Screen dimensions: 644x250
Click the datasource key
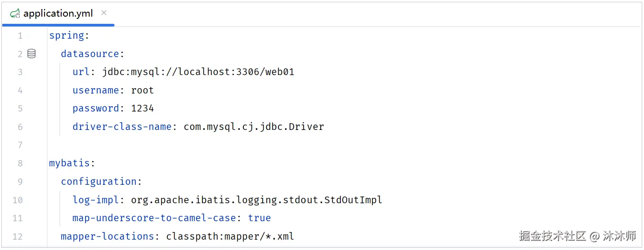[90, 54]
